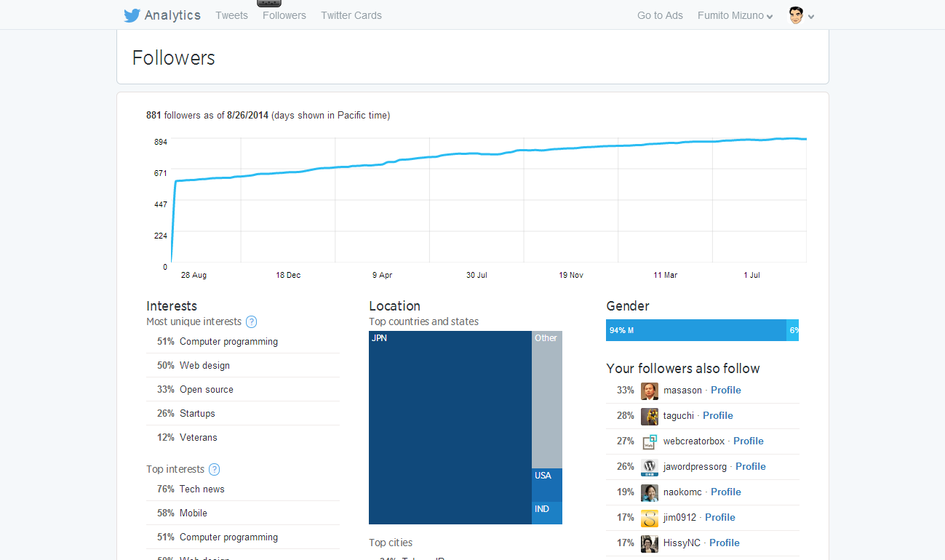This screenshot has width=945, height=560.
Task: Click the 51% Computer programming row under Most unique interests
Action: 243,342
